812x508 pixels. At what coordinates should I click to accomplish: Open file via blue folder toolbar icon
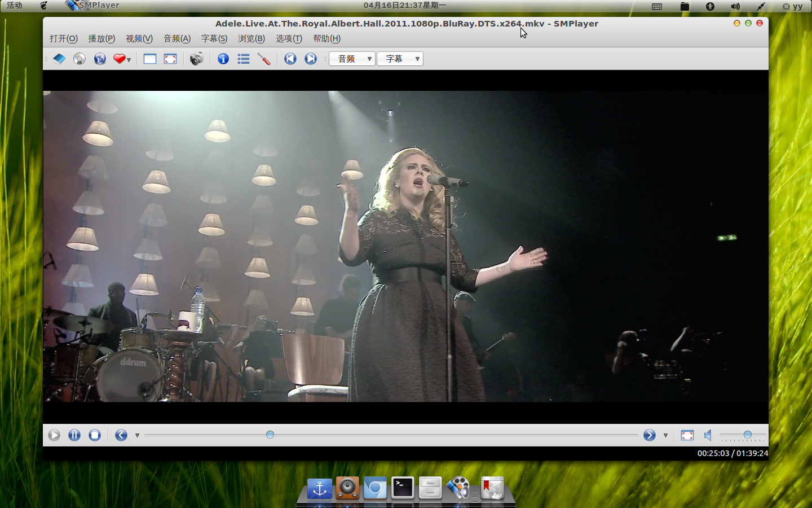click(x=59, y=59)
